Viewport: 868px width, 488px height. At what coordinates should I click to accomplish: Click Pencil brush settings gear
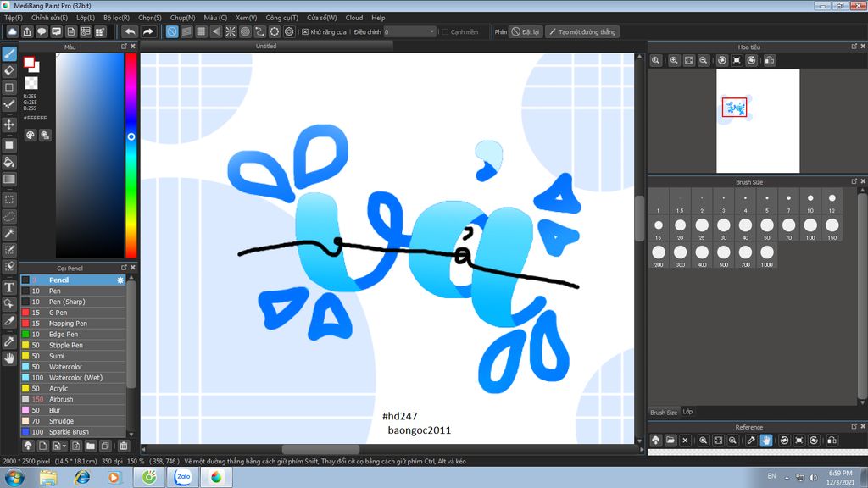120,280
